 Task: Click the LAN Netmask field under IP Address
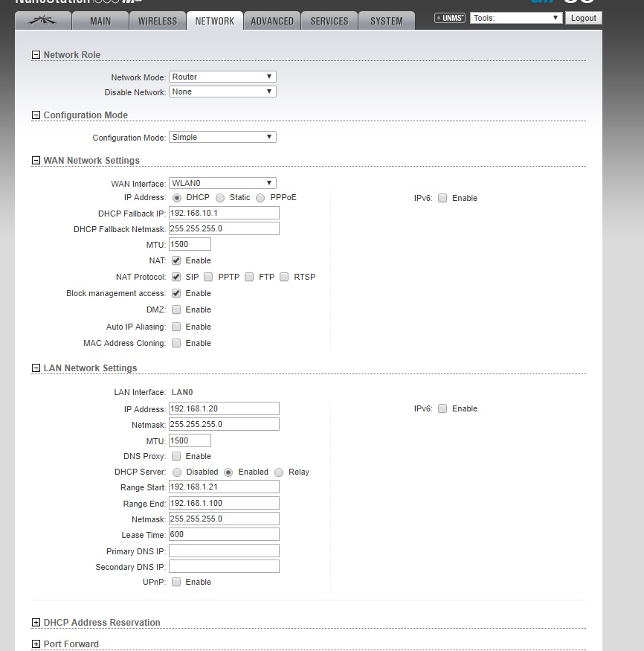(x=224, y=424)
